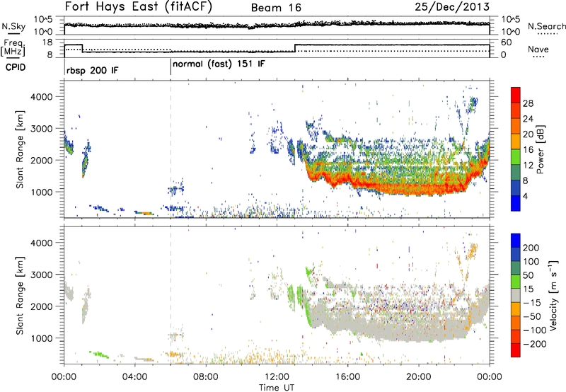Click the gray velocity scatter band near 18:00
This screenshot has width=566, height=392.
coord(383,328)
